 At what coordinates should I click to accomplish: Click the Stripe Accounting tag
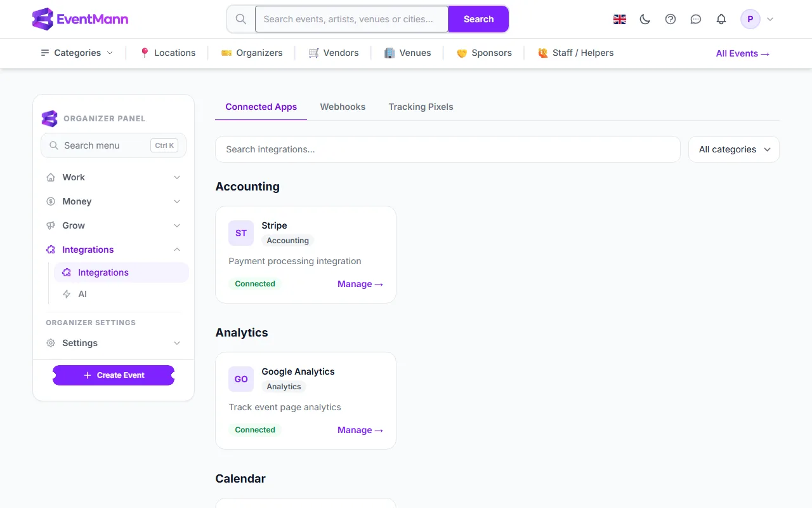coord(288,241)
